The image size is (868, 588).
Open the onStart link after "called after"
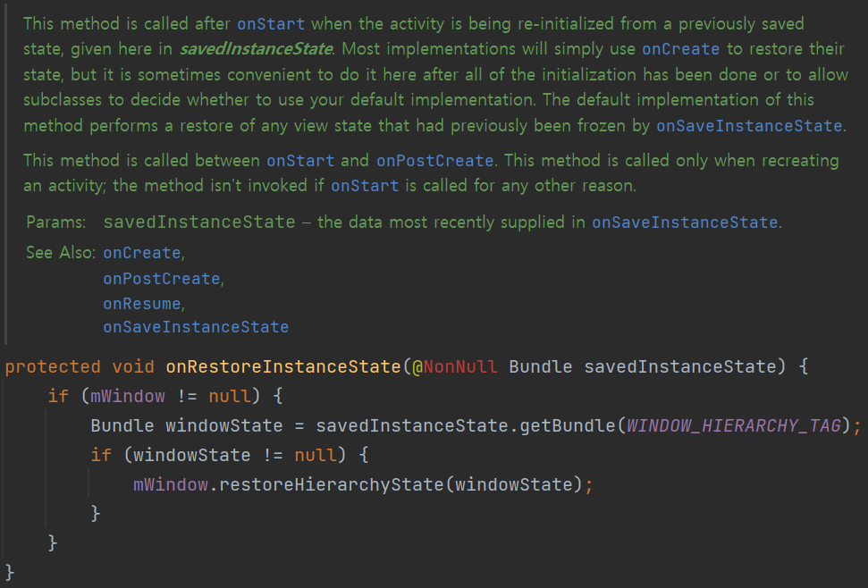click(271, 24)
